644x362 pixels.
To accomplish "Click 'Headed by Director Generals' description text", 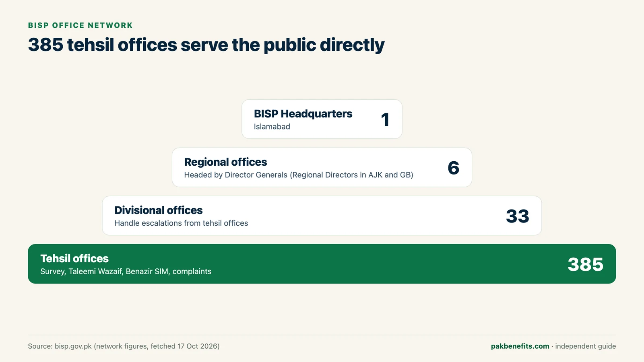I will [x=236, y=175].
